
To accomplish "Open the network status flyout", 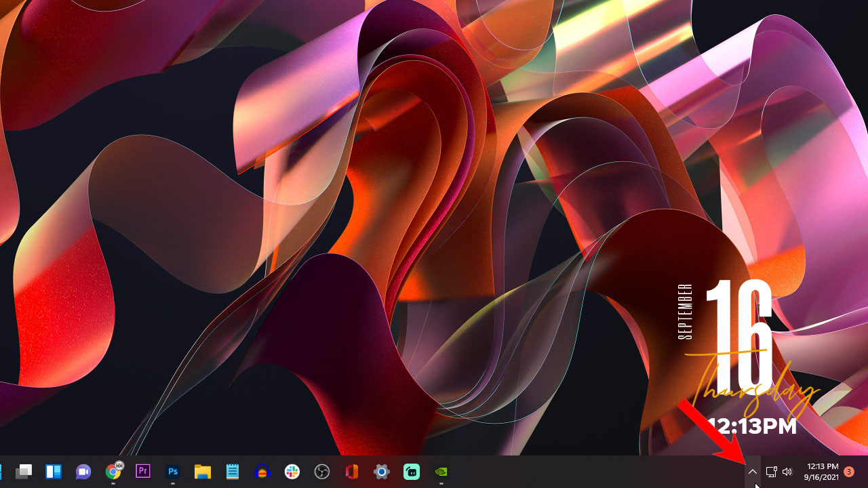I will tap(771, 472).
